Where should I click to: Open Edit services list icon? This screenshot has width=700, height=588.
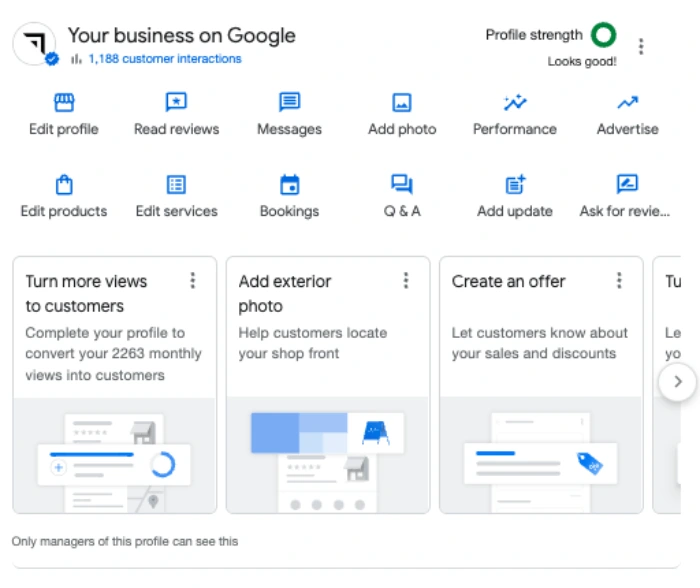176,184
